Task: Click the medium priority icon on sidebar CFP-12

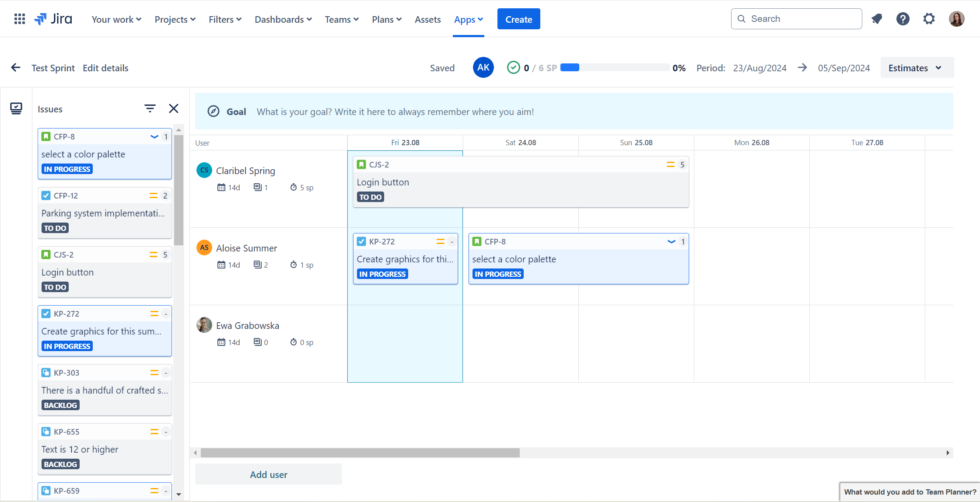Action: (154, 195)
